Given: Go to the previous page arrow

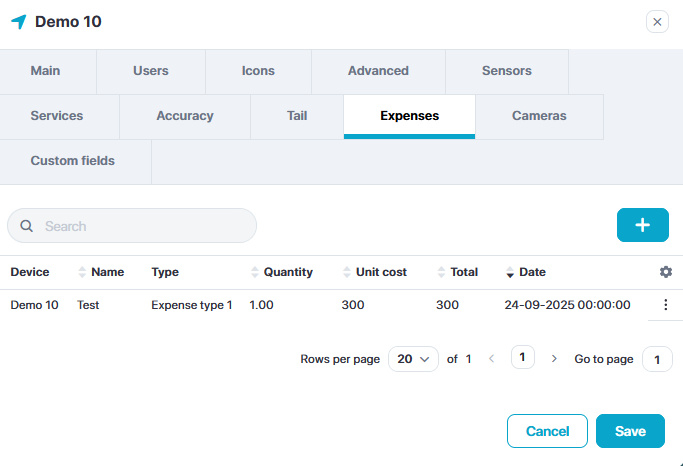Looking at the screenshot, I should point(491,359).
